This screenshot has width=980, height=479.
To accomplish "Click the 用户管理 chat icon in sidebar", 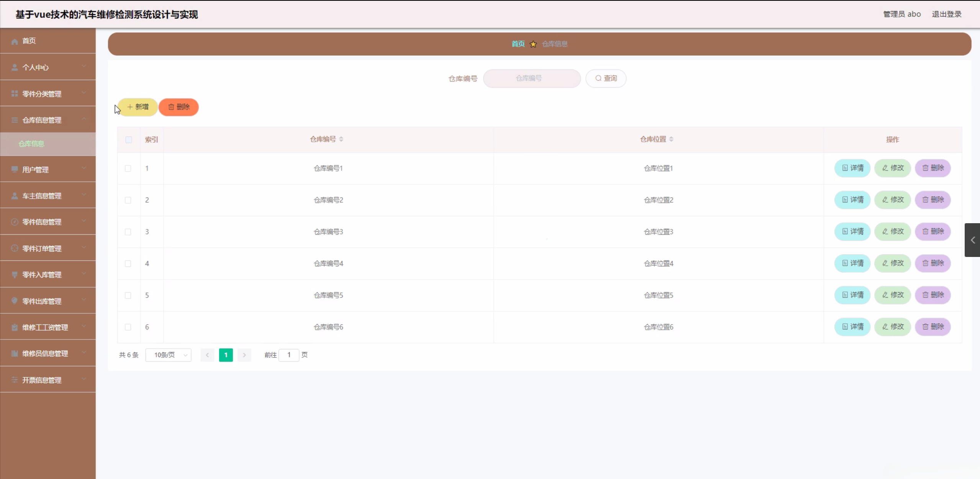I will pos(15,169).
